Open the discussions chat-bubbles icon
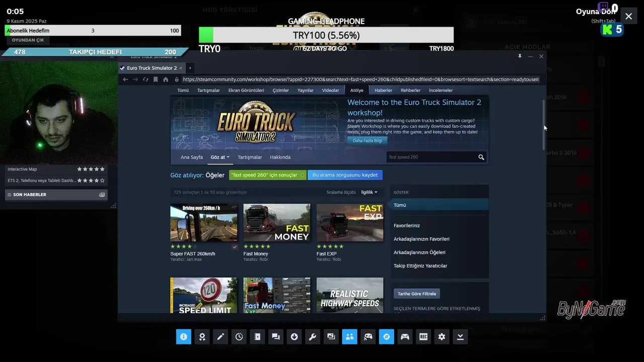 point(276,337)
